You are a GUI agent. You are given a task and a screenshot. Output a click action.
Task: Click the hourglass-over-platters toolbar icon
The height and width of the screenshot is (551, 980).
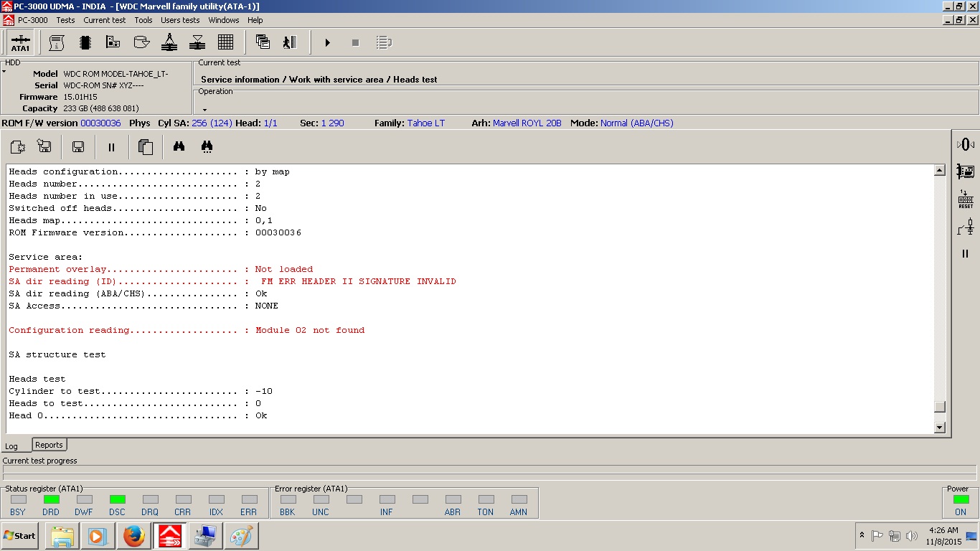pos(197,42)
